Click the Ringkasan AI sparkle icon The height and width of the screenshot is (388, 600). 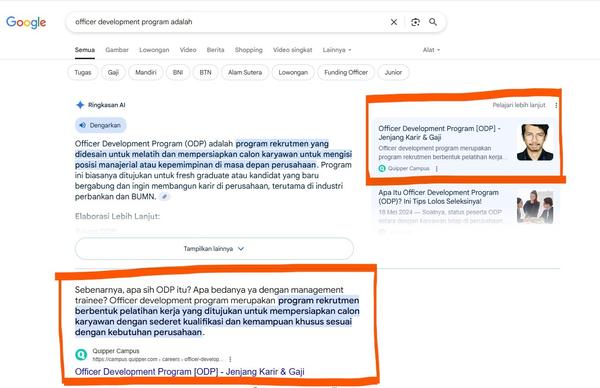point(80,105)
